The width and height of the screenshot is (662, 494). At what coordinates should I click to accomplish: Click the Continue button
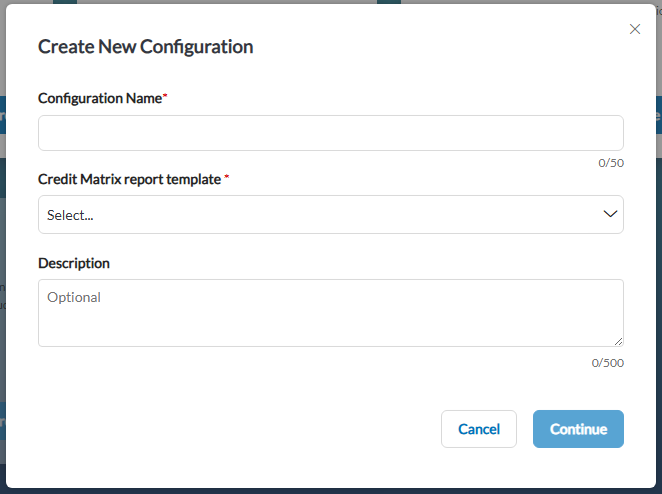click(578, 429)
